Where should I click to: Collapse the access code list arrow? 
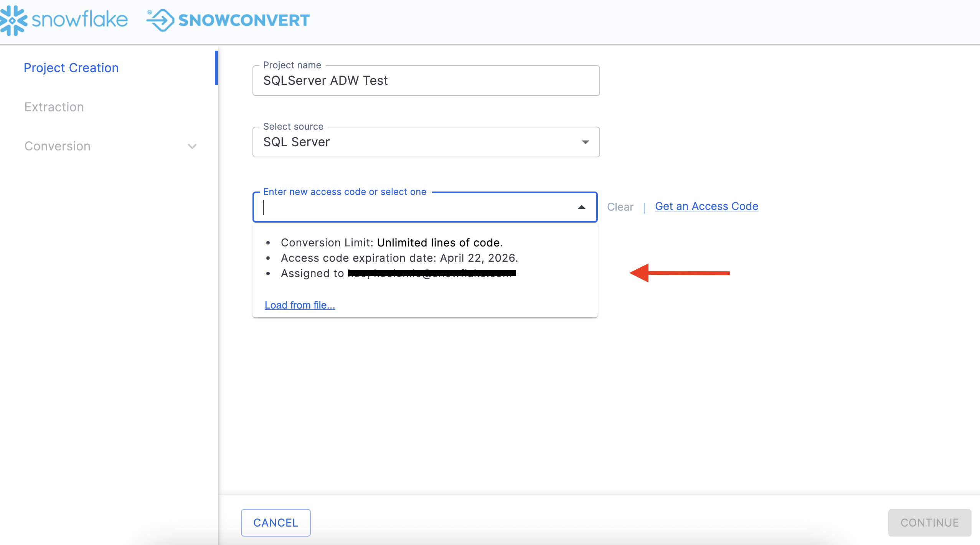582,207
